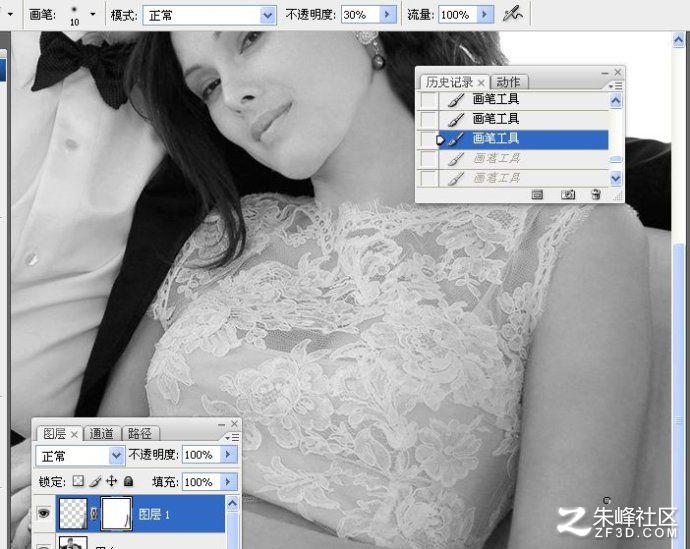Open the layer 不透明度 slider arrow
This screenshot has height=549, width=690.
coord(228,455)
